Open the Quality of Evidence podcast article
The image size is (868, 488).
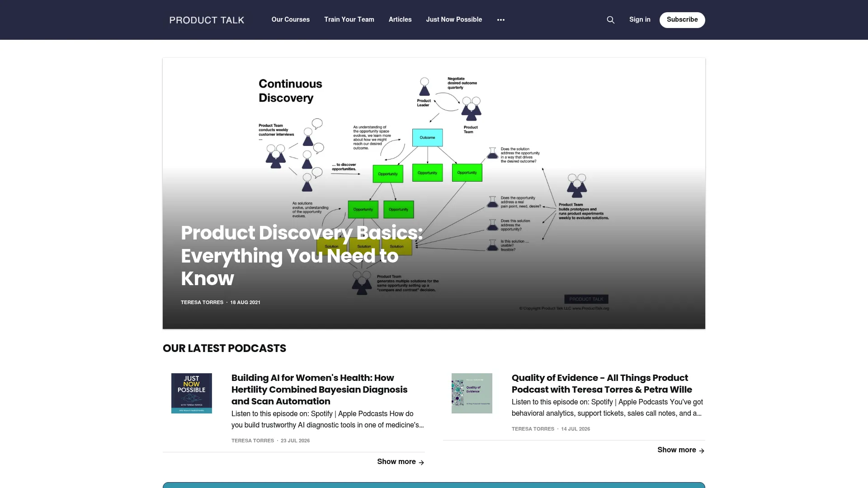(602, 384)
